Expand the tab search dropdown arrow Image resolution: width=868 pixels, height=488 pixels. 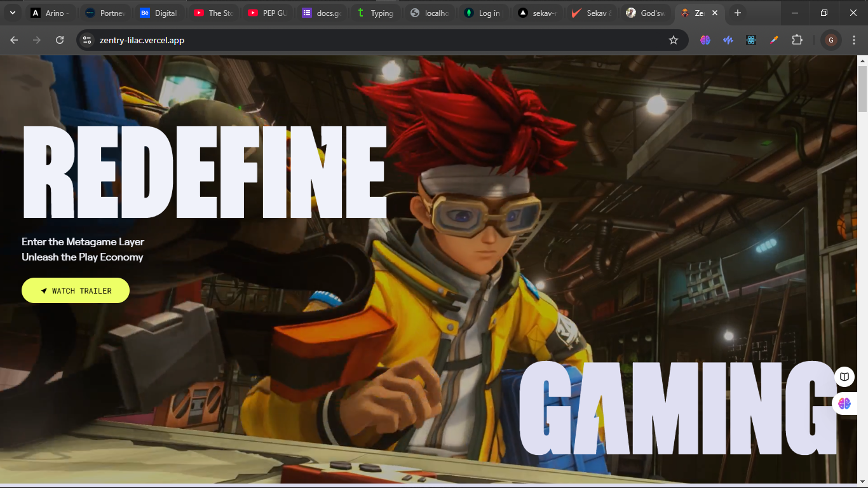click(12, 13)
